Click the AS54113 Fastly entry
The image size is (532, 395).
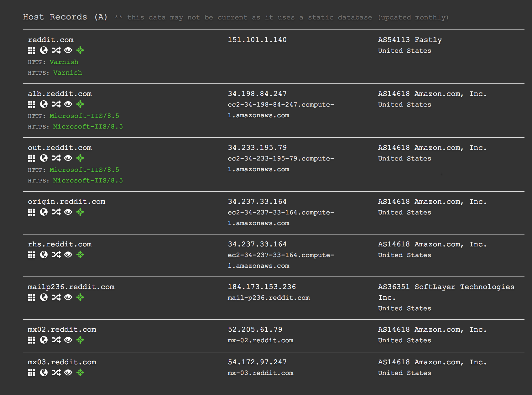point(409,40)
